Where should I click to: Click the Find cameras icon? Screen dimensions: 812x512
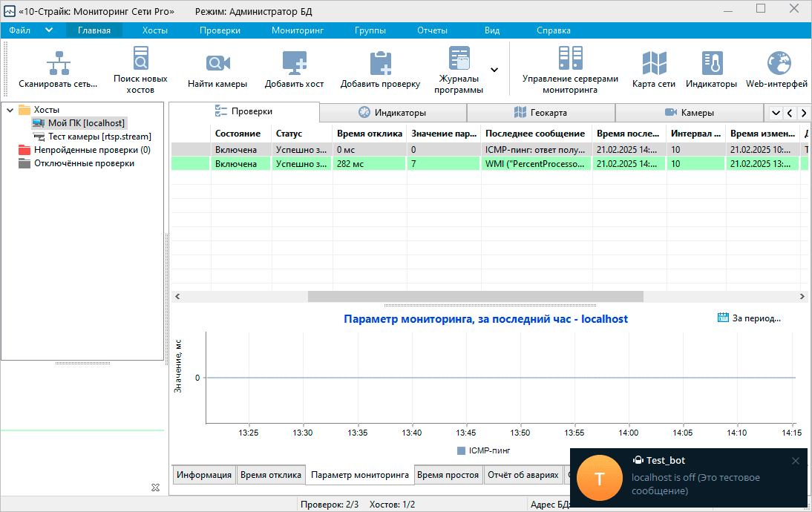[x=217, y=63]
